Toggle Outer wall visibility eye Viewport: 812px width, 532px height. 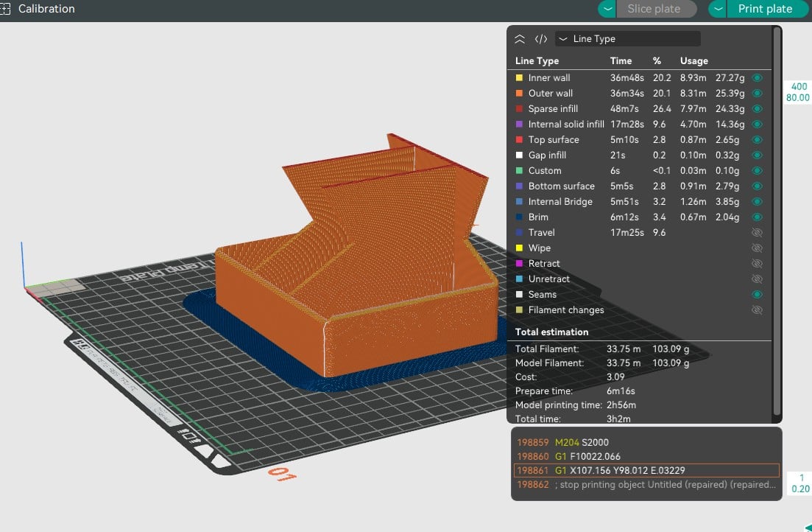tap(757, 94)
